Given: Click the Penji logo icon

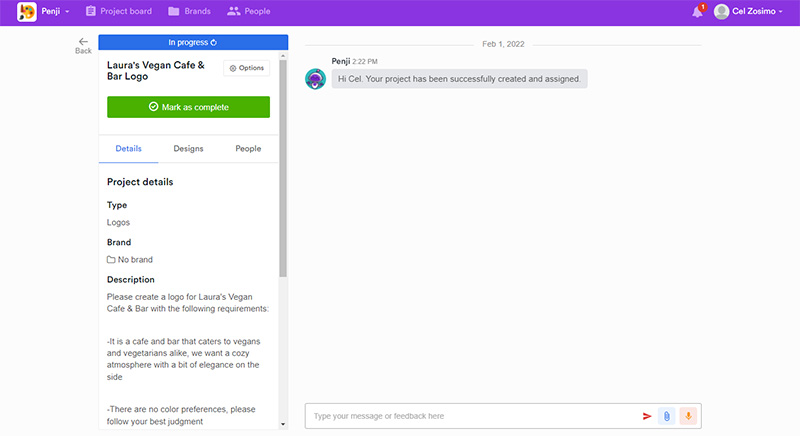Looking at the screenshot, I should (x=27, y=11).
